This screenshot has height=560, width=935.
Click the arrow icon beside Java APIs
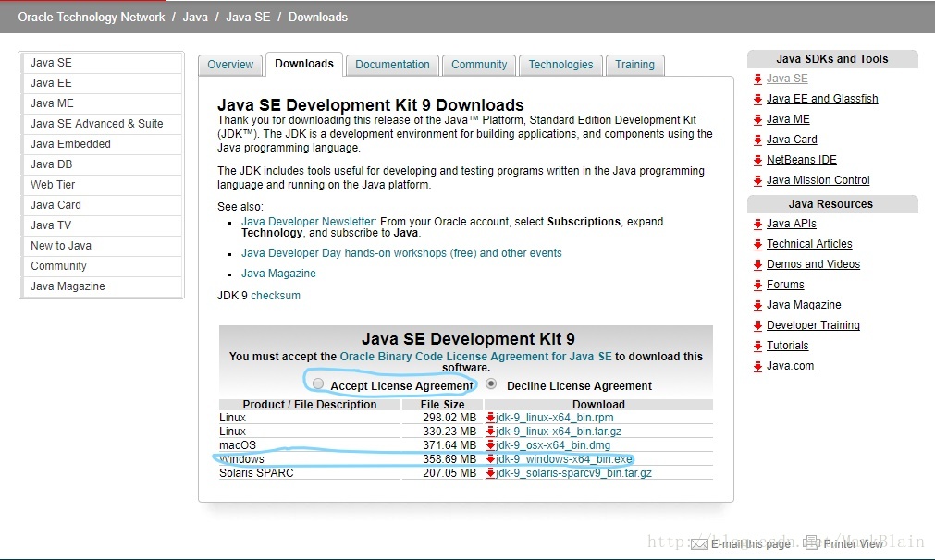757,224
